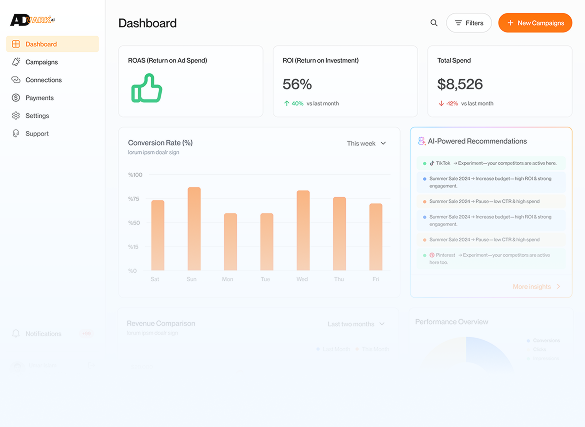Click the Dashboard page title

[147, 23]
